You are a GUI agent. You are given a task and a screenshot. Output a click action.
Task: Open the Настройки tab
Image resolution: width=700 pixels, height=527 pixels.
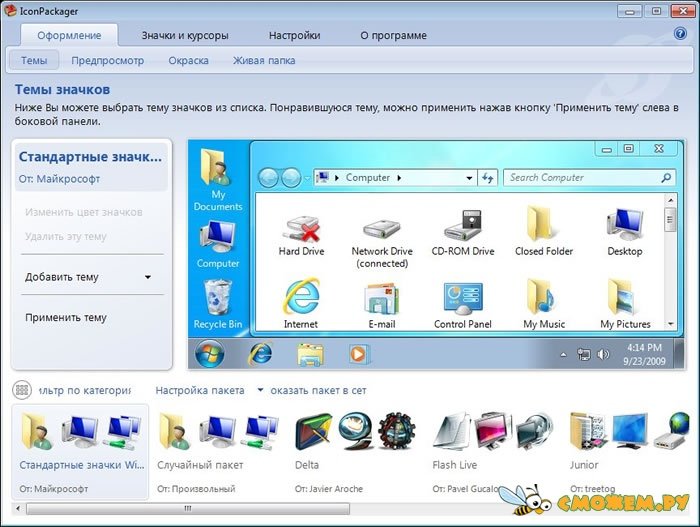(294, 35)
